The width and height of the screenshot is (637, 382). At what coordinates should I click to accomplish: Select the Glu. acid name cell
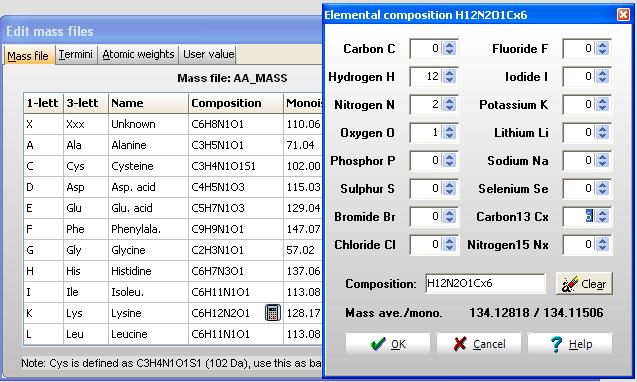pyautogui.click(x=148, y=208)
